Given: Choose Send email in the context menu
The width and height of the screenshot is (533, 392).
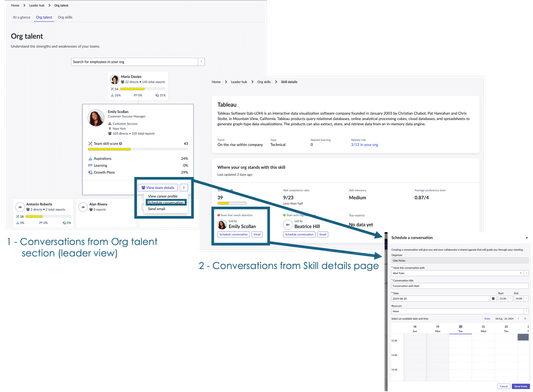Looking at the screenshot, I should point(157,209).
